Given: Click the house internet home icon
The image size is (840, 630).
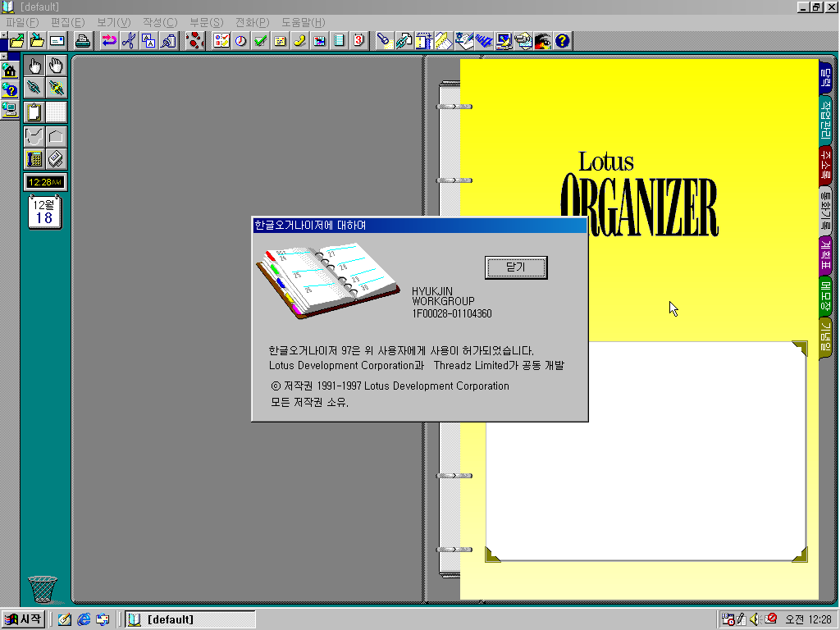Looking at the screenshot, I should coord(10,71).
